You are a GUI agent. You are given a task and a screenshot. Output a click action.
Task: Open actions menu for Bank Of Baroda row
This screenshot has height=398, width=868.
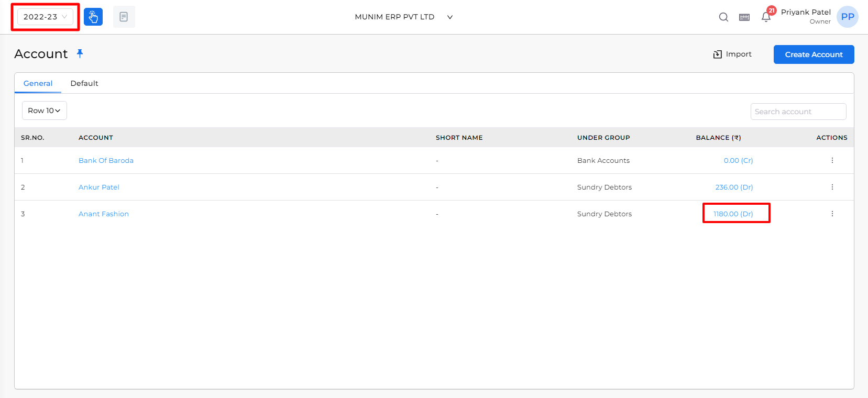pos(832,160)
